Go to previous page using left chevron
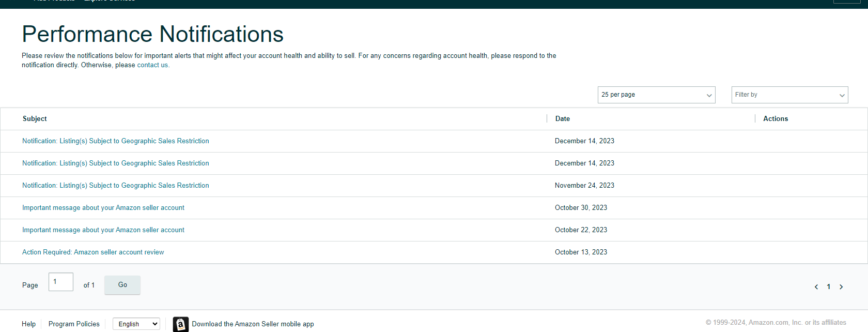This screenshot has width=868, height=332. point(816,287)
